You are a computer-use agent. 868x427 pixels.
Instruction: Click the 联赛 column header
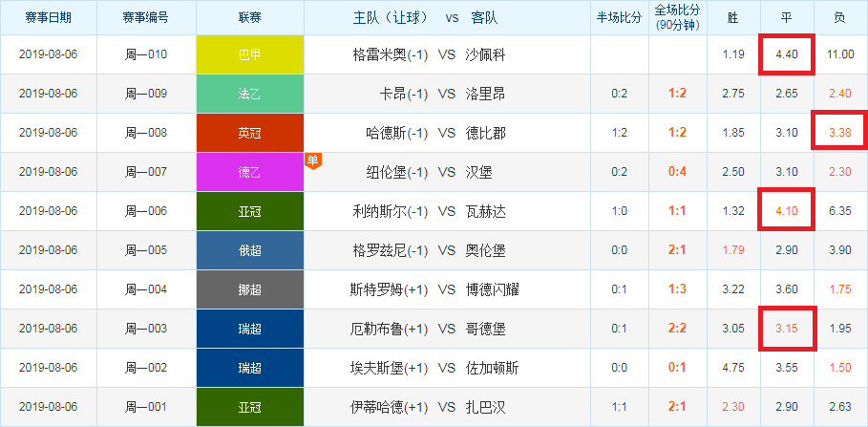click(x=250, y=18)
